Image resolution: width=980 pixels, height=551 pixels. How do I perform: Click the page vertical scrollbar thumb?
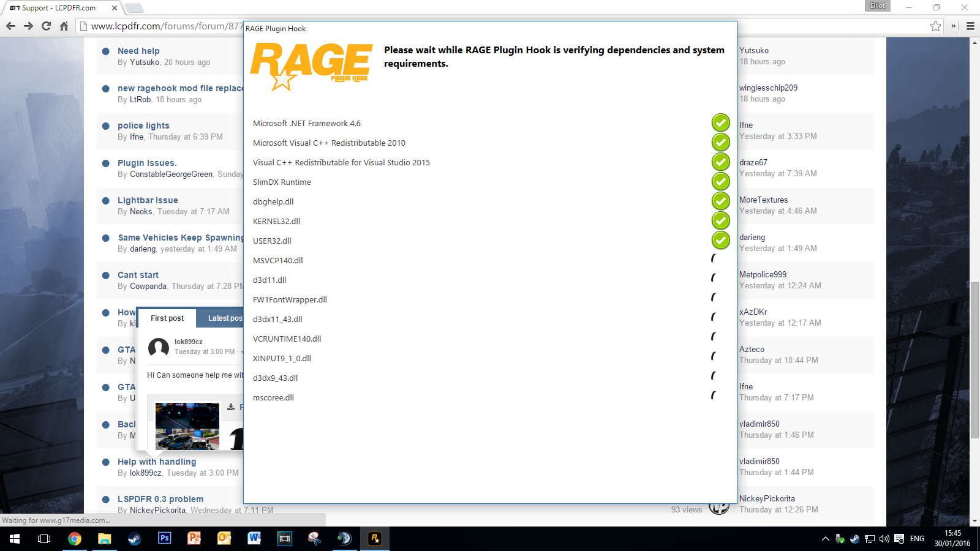(x=974, y=241)
